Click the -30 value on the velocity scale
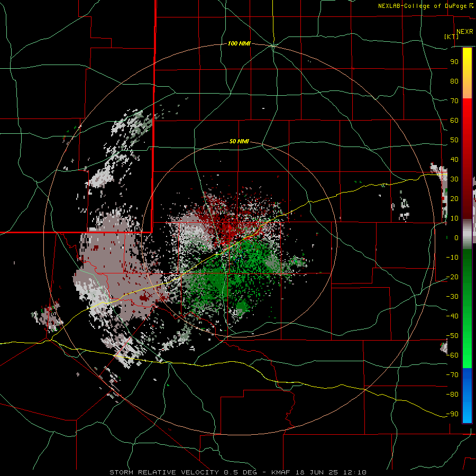 [452, 297]
